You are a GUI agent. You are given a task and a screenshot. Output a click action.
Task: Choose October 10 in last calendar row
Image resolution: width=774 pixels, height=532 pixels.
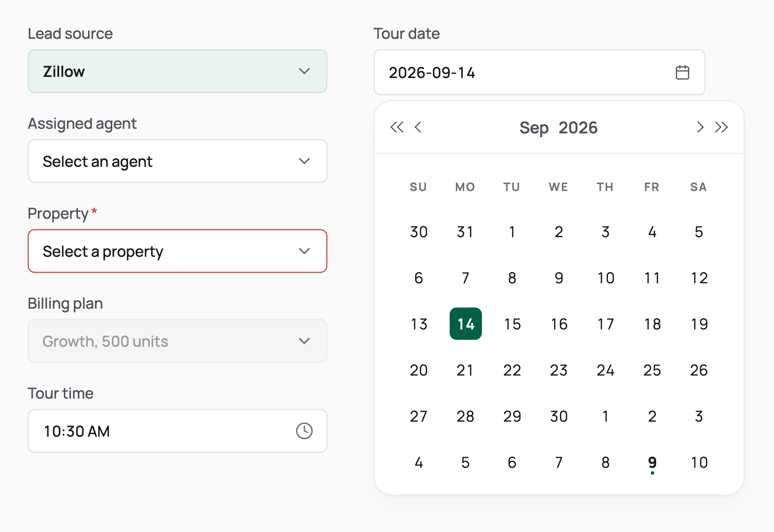click(x=699, y=462)
